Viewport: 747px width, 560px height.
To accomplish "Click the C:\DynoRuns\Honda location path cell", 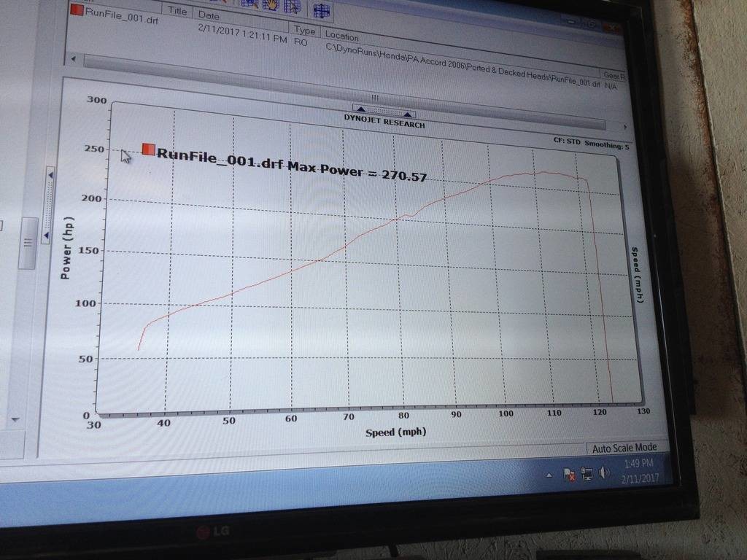I will [x=462, y=66].
